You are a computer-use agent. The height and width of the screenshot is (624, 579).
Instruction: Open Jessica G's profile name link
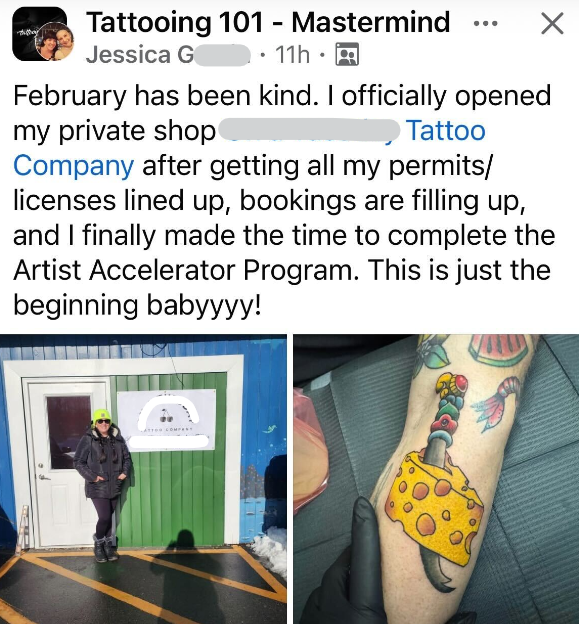(168, 55)
